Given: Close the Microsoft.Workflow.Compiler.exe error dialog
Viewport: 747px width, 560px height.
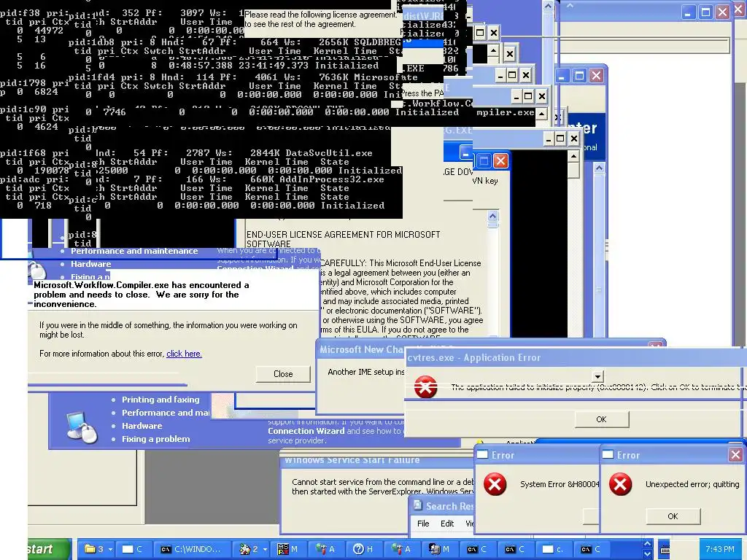Looking at the screenshot, I should [283, 374].
